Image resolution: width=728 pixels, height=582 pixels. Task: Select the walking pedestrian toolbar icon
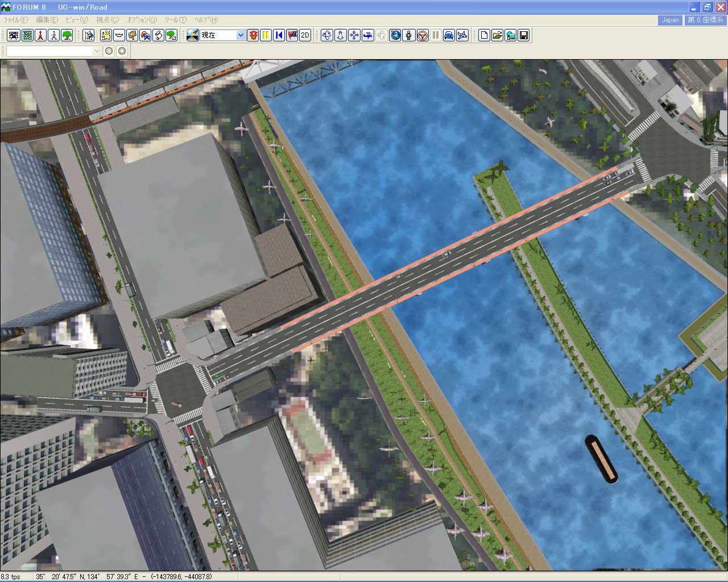[53, 35]
